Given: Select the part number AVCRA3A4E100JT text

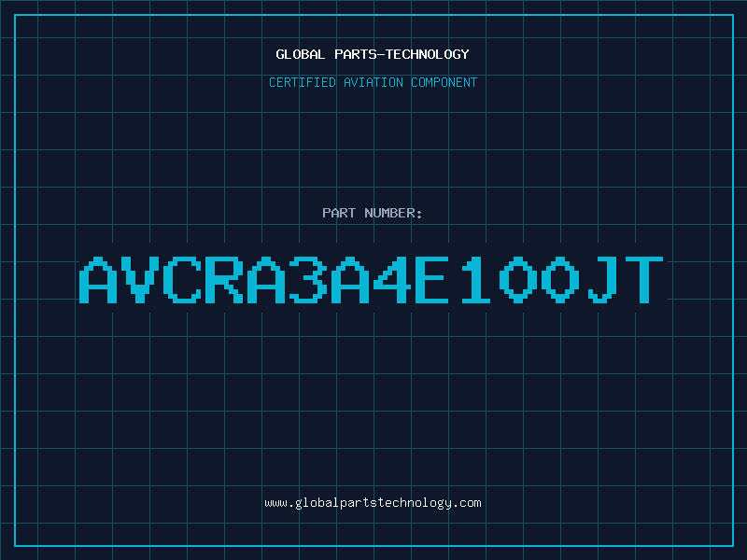Looking at the screenshot, I should click(x=373, y=280).
